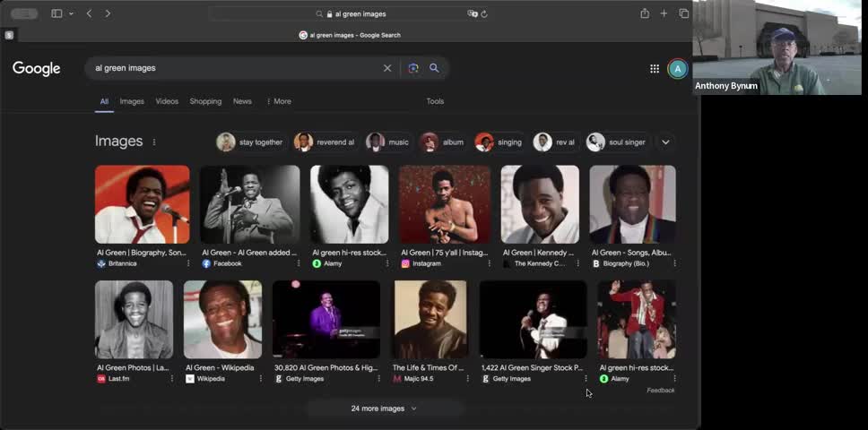The height and width of the screenshot is (430, 868).
Task: Expand the More search categories menu
Action: click(x=279, y=101)
